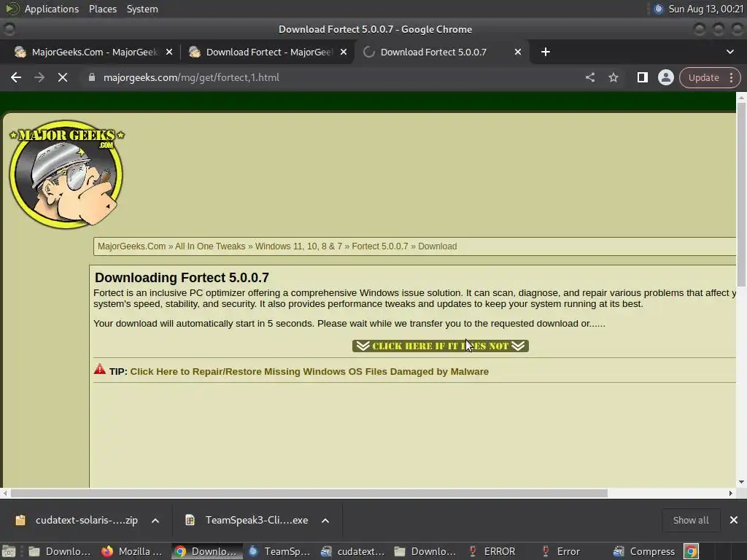The image size is (747, 560).
Task: Open the Repair/Restore Missing Windows OS Files link
Action: click(309, 371)
